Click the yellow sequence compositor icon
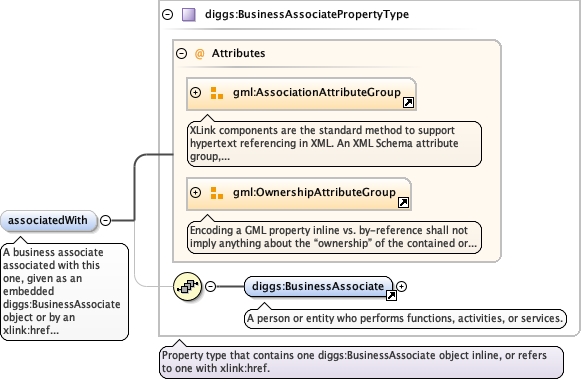The height and width of the screenshot is (382, 582). click(x=187, y=287)
